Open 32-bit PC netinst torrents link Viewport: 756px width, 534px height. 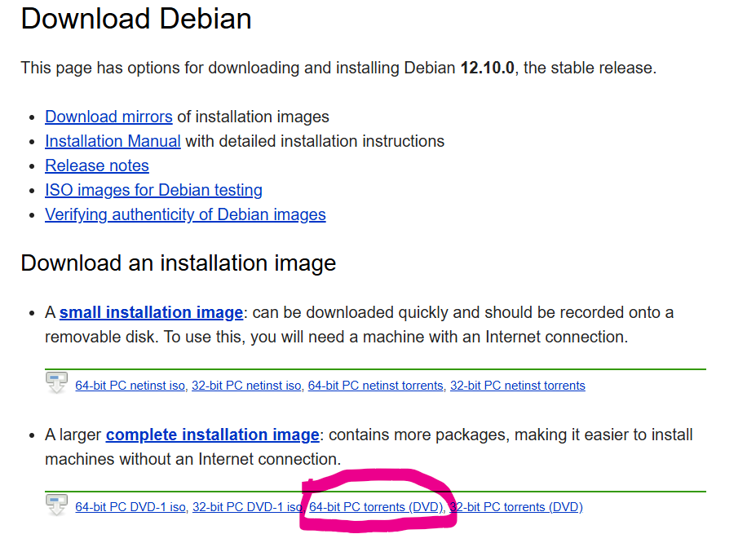pyautogui.click(x=518, y=386)
